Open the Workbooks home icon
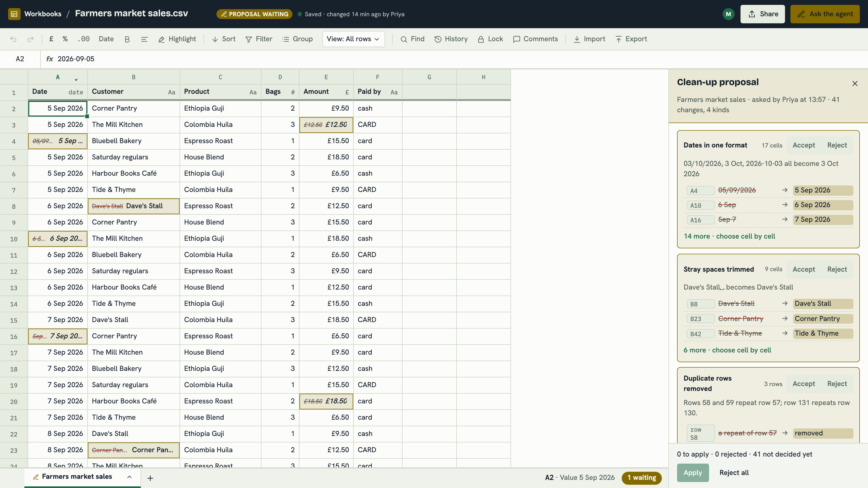Image resolution: width=868 pixels, height=488 pixels. [x=14, y=14]
